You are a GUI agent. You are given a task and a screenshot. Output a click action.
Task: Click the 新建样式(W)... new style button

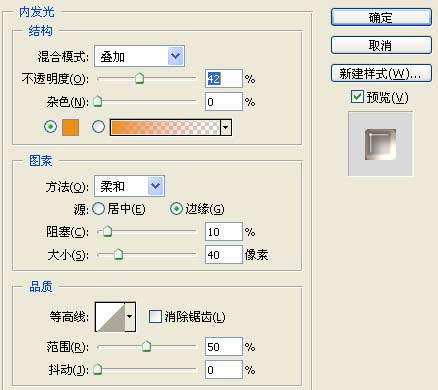[381, 73]
